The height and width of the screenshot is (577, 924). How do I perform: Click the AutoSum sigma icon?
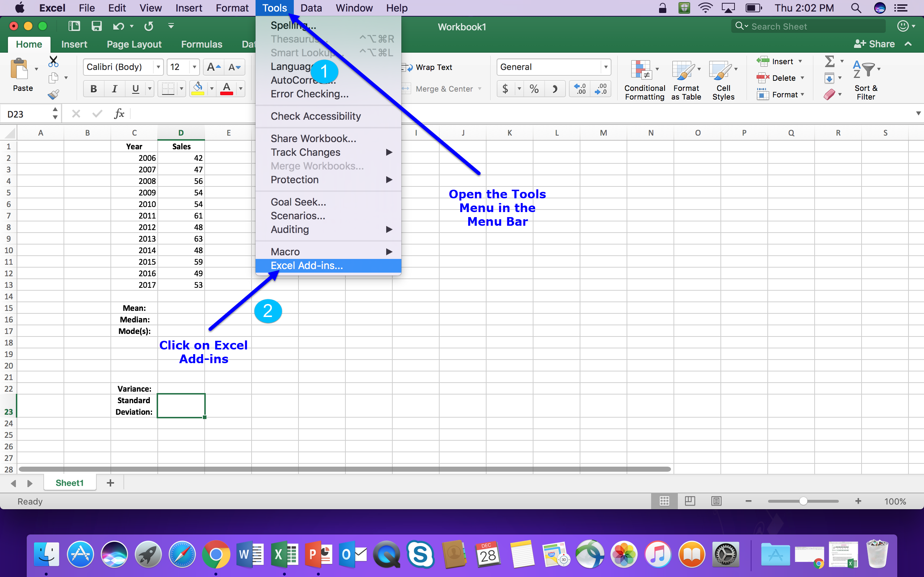click(829, 61)
